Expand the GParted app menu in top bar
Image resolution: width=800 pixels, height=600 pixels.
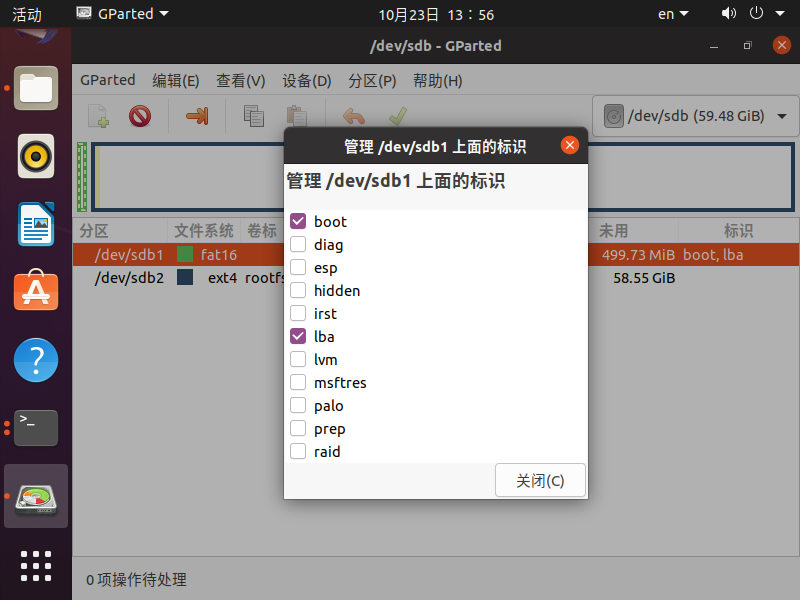pyautogui.click(x=122, y=14)
